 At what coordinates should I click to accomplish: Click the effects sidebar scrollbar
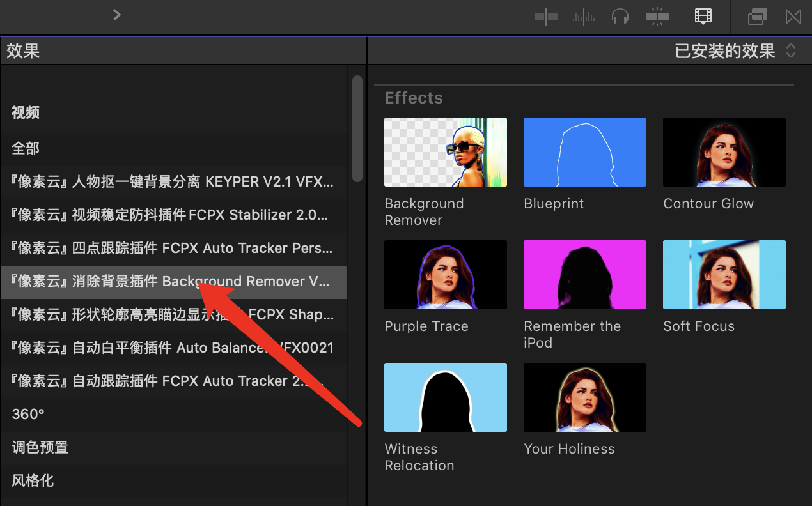[357, 128]
